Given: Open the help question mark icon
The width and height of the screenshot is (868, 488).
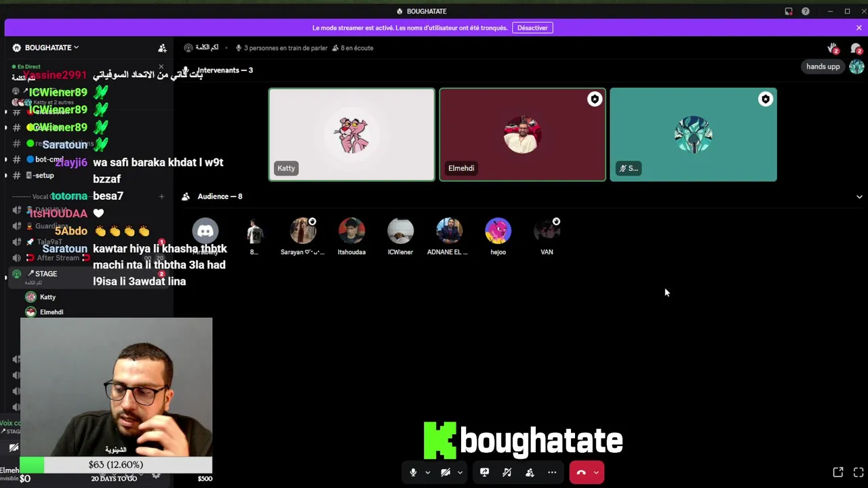Looking at the screenshot, I should (806, 12).
